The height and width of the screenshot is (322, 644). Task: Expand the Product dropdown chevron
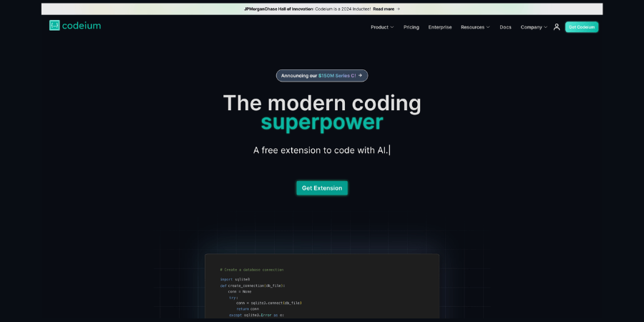(x=392, y=27)
